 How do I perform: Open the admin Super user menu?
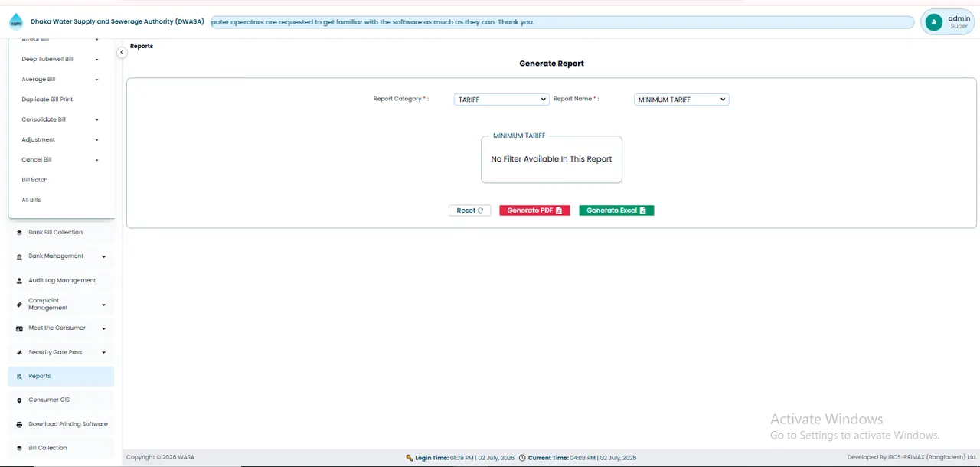coord(949,22)
